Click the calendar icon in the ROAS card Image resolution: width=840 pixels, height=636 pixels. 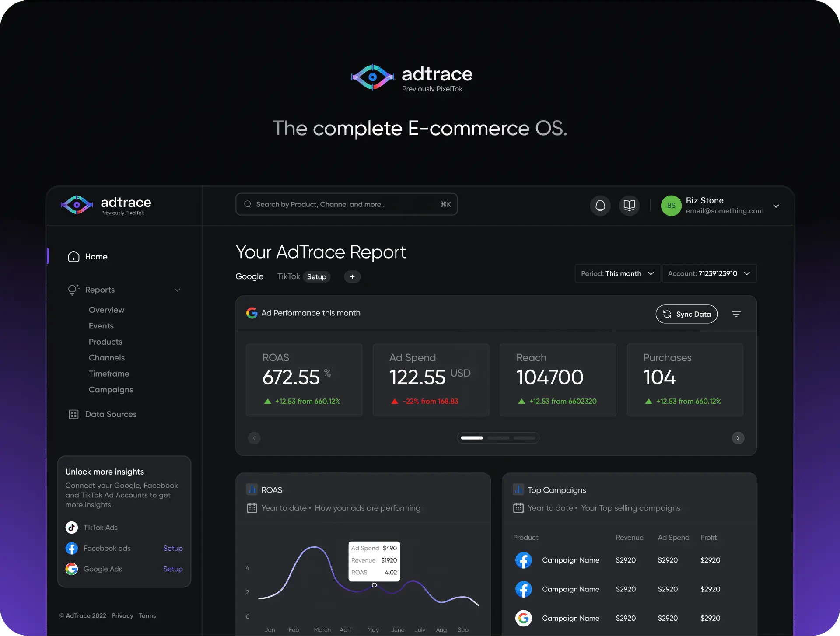[252, 508]
